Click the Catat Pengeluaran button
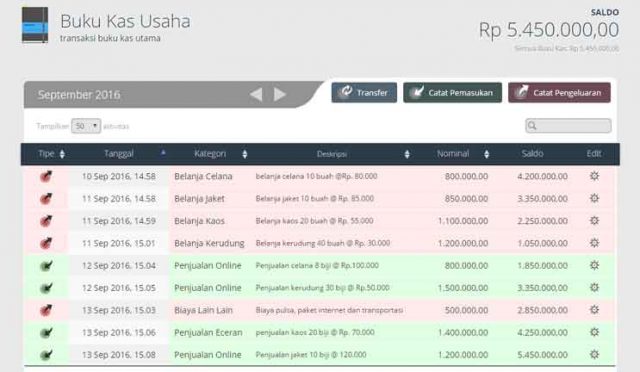Screen dimensions: 640x372 tap(559, 93)
